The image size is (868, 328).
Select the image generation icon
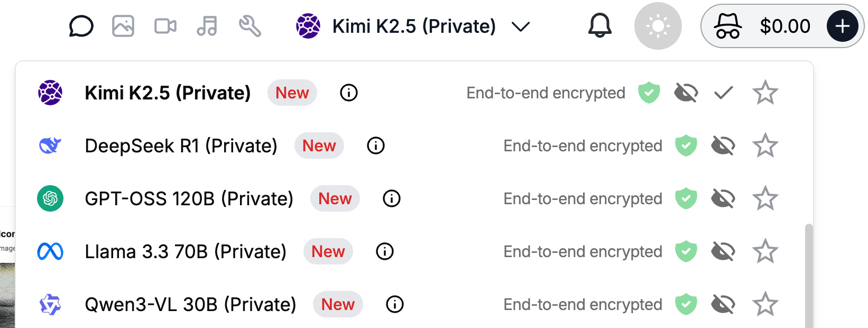pyautogui.click(x=123, y=25)
